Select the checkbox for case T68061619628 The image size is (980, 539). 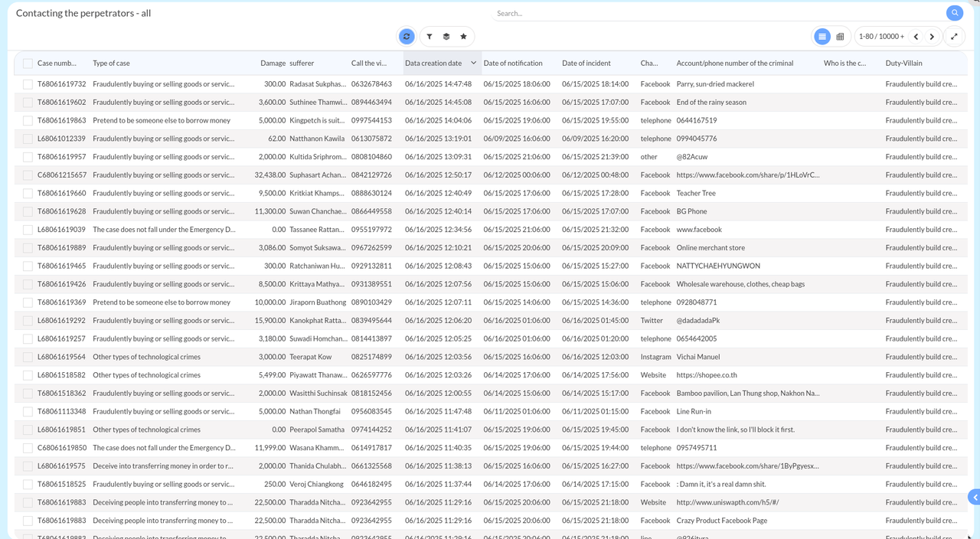pos(28,211)
